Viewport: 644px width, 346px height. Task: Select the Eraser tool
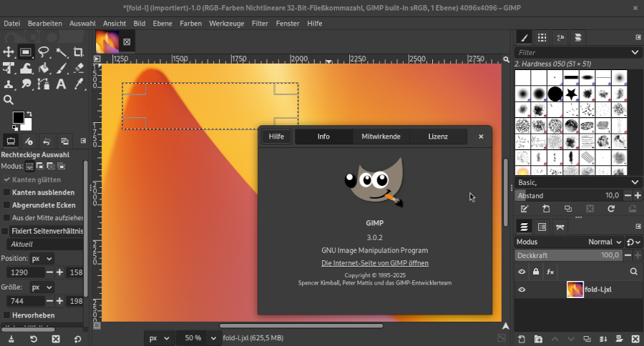(79, 68)
